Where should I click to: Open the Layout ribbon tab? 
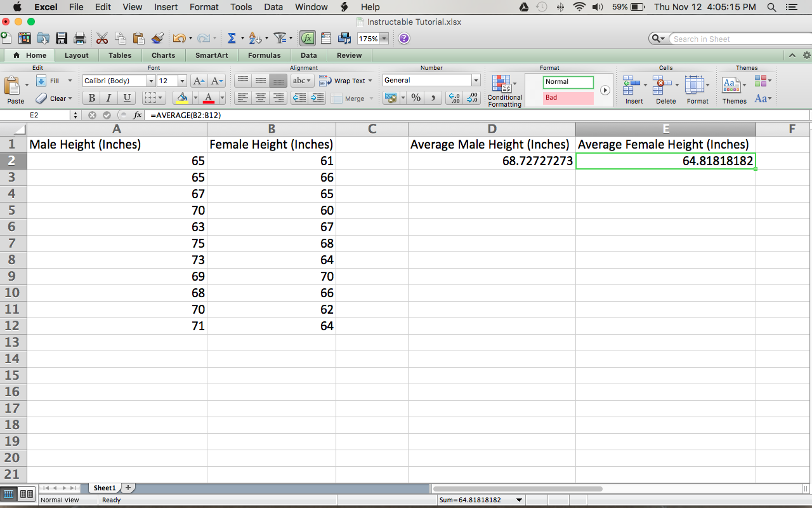coord(77,55)
